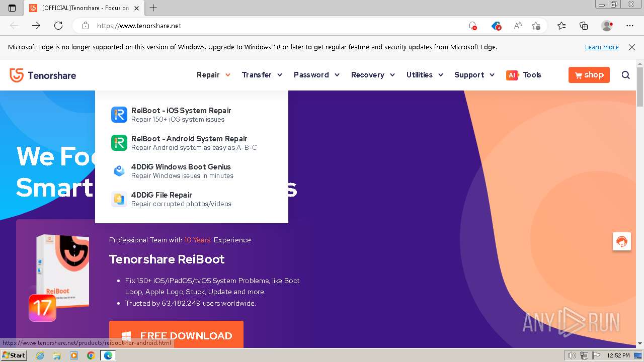Switch to the Tenorshare browser tab

[85, 8]
